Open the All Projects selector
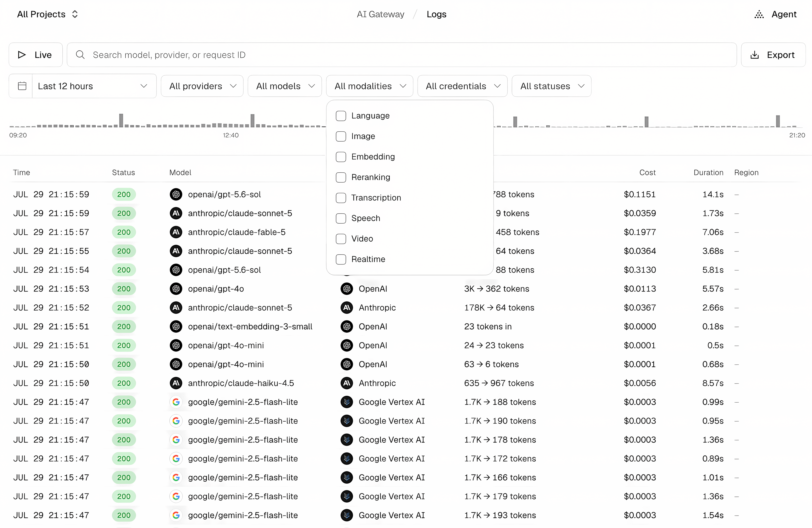The width and height of the screenshot is (812, 528). [47, 14]
